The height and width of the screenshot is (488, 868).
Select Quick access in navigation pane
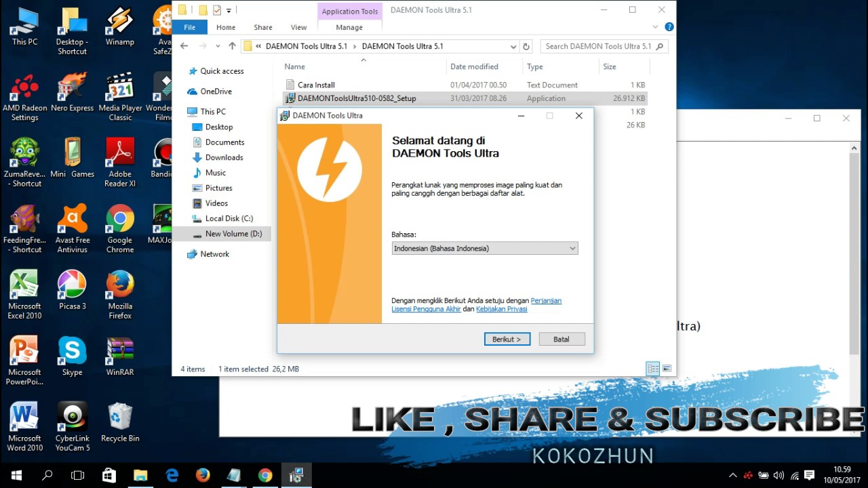[222, 71]
